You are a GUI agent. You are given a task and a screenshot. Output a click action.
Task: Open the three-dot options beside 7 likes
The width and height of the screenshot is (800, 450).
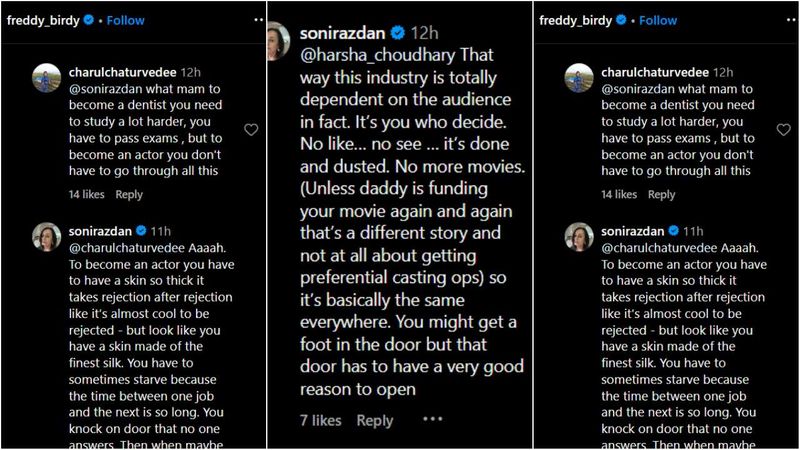pyautogui.click(x=432, y=420)
